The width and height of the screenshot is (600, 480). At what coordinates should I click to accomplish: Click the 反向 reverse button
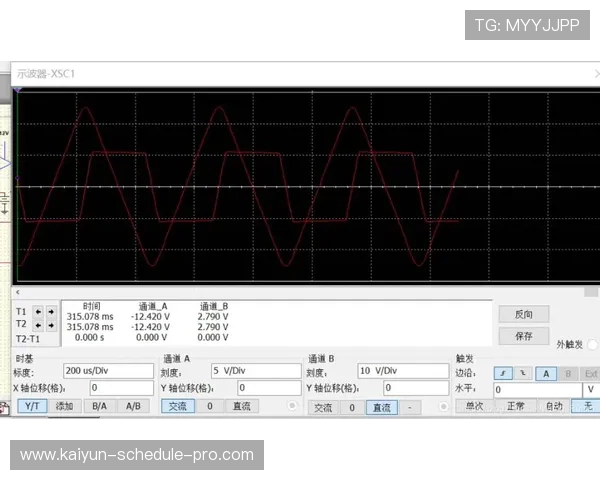[x=524, y=313]
